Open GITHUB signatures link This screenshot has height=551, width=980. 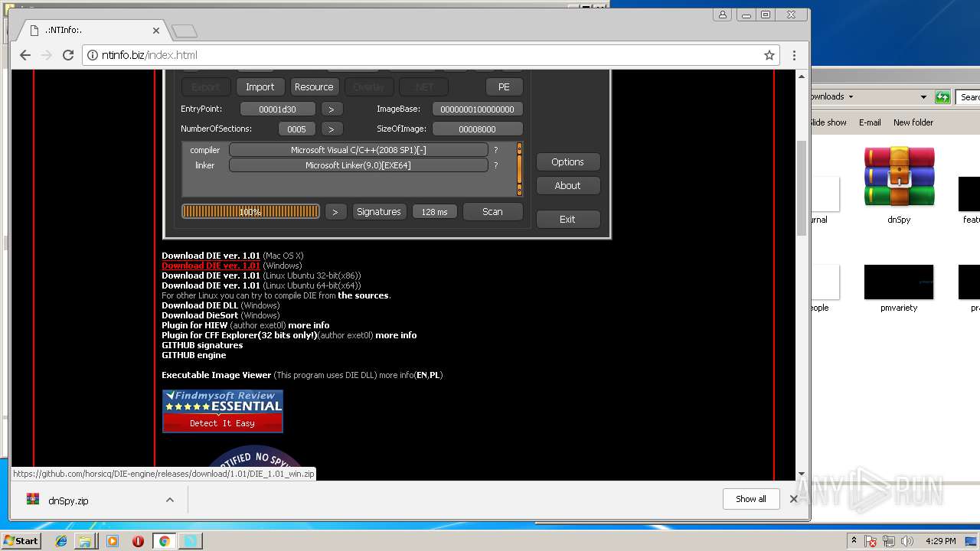click(202, 345)
